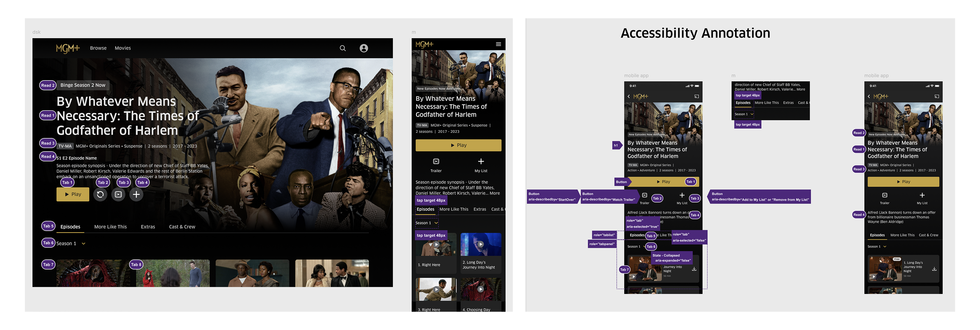Tap back chevron in Read-badge mobile app frame

(x=869, y=97)
